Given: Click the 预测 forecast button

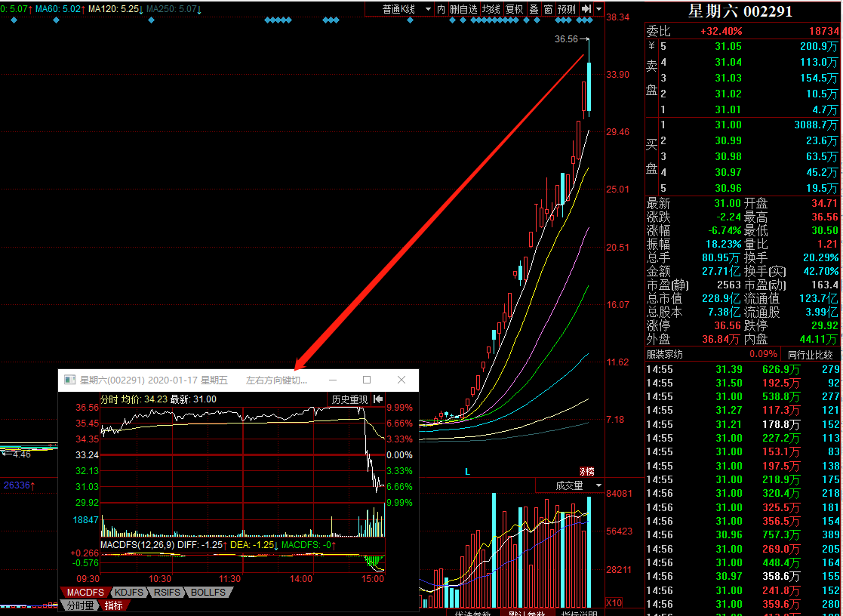Looking at the screenshot, I should [567, 9].
